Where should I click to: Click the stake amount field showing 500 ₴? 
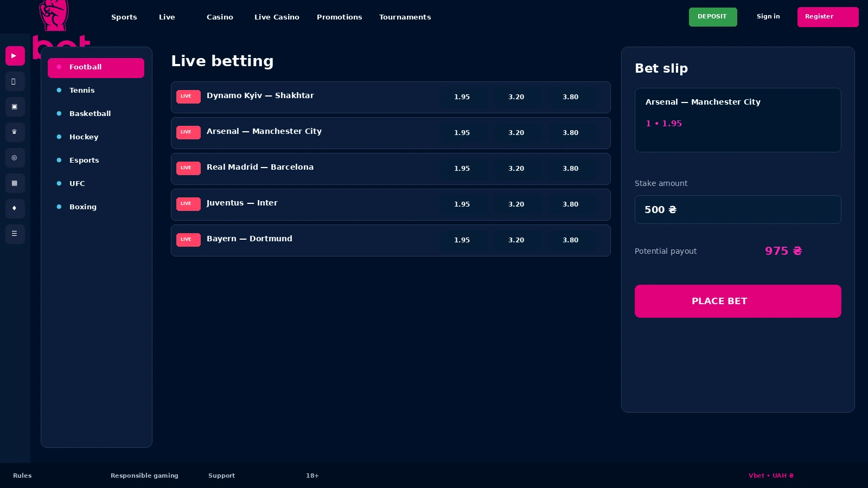738,209
